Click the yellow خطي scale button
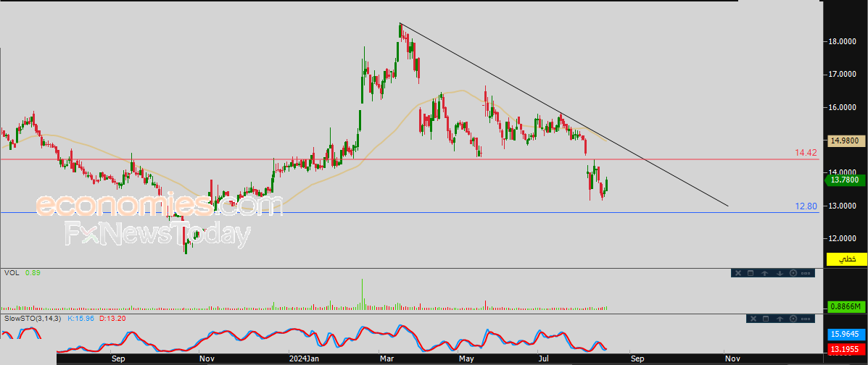Screen dimensions: 868x365 point(846,259)
